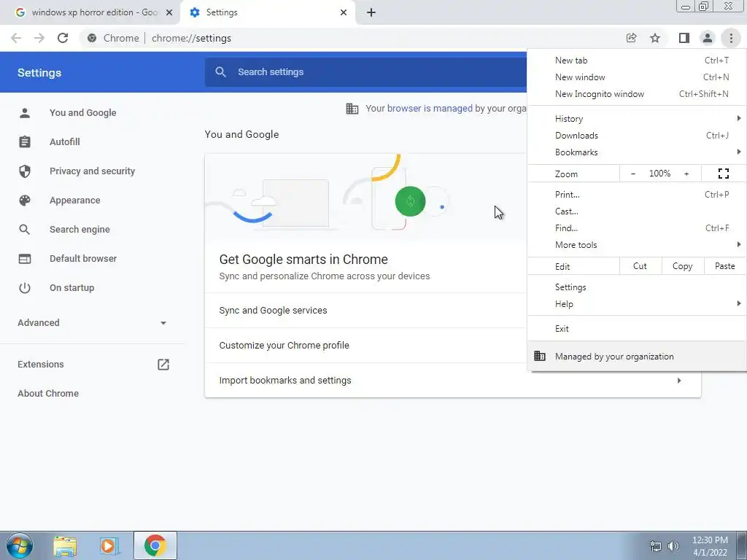Open Sync and Google services
Viewport: 747px width, 560px height.
[365, 311]
